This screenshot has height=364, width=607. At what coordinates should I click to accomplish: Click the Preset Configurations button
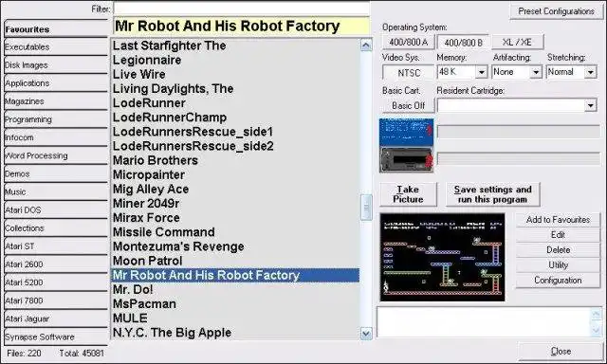pyautogui.click(x=557, y=11)
